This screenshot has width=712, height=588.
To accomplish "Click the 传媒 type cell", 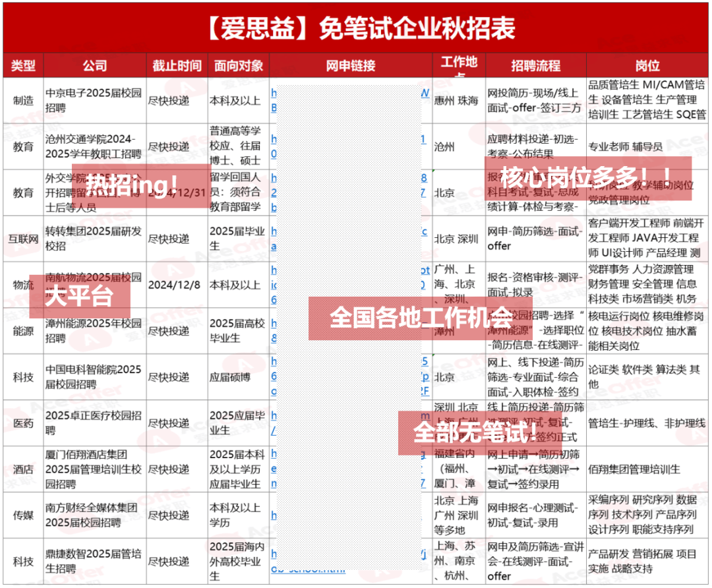I will 23,515.
